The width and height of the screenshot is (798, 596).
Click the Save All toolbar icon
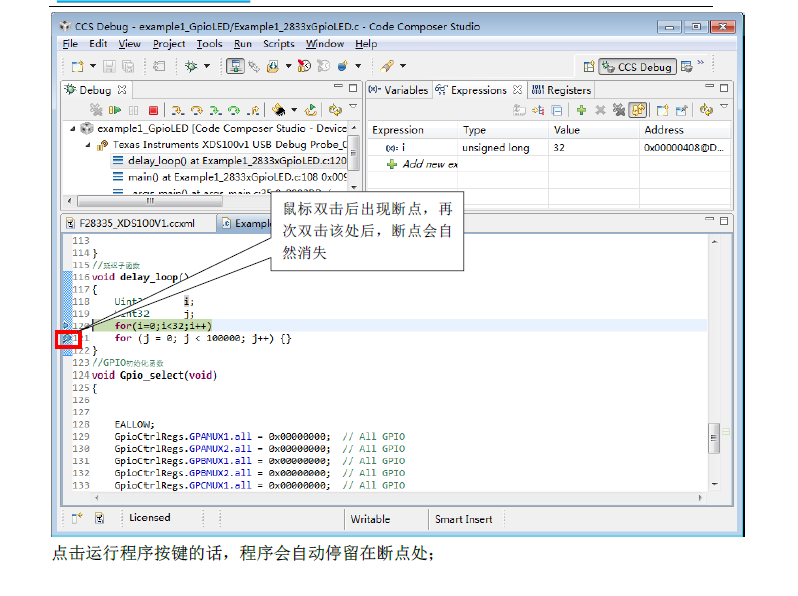[x=128, y=66]
